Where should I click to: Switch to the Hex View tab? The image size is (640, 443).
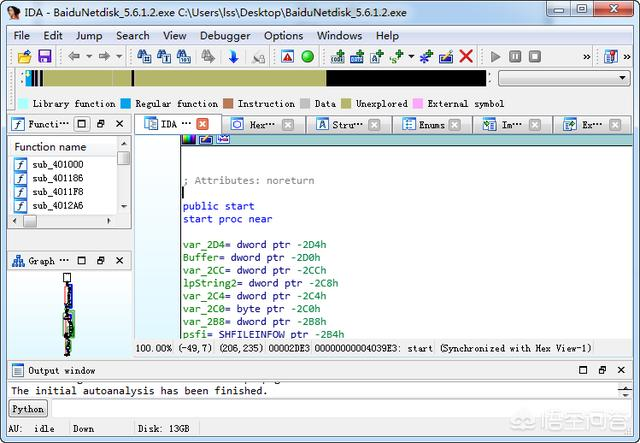pos(263,125)
